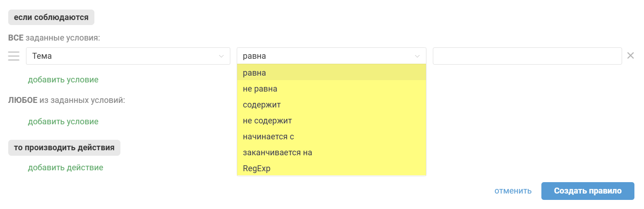Image resolution: width=644 pixels, height=209 pixels.
Task: Choose the highlighted равна option
Action: coord(331,72)
